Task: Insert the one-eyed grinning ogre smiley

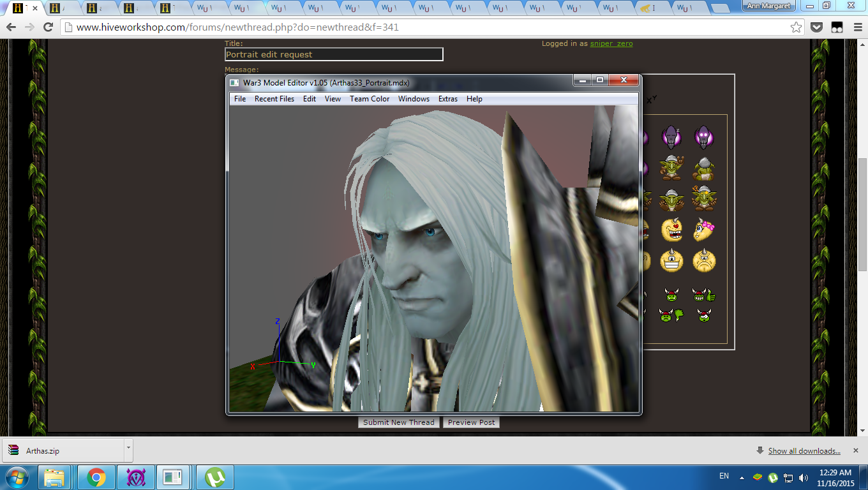Action: (x=671, y=260)
